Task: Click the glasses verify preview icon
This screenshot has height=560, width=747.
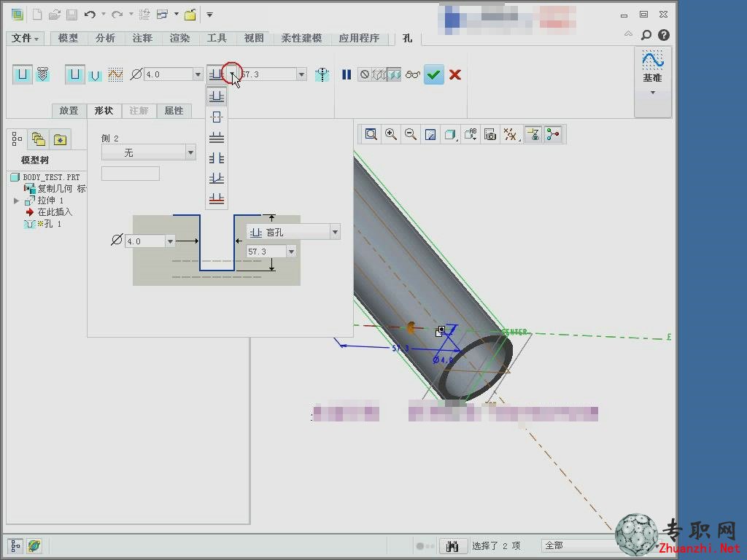Action: 413,74
